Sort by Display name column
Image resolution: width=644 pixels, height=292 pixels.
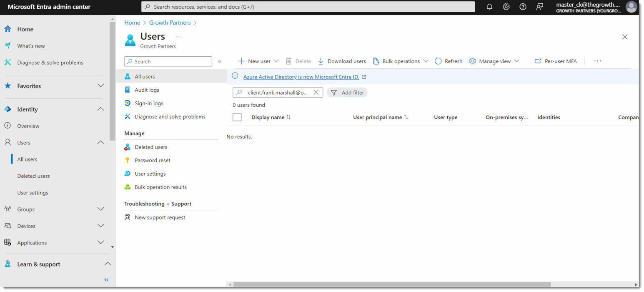click(x=271, y=117)
